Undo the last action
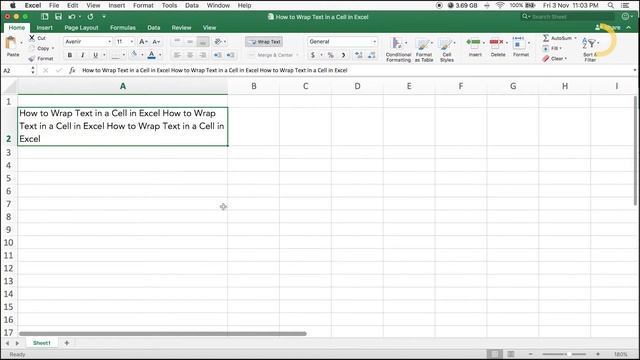The width and height of the screenshot is (640, 360). pos(72,17)
